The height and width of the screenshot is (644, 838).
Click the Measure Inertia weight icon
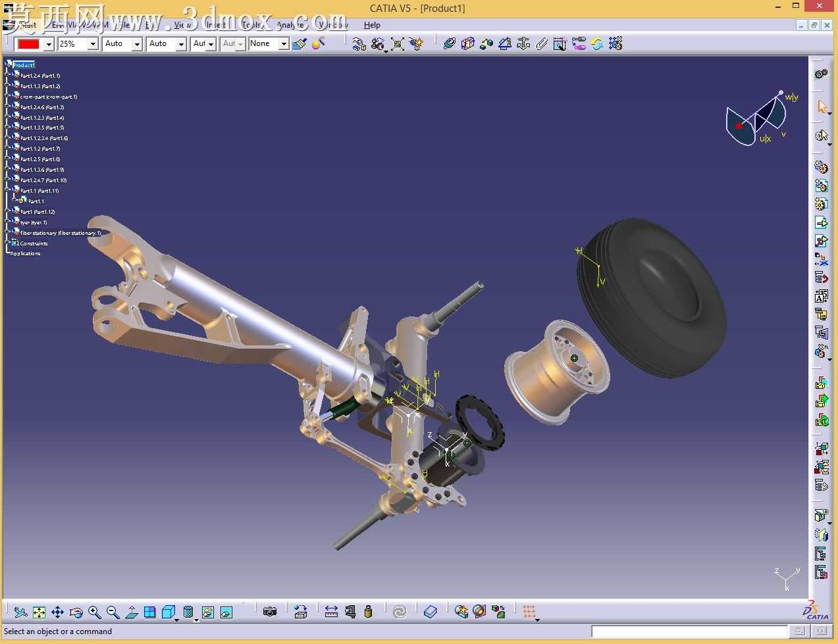pos(368,612)
